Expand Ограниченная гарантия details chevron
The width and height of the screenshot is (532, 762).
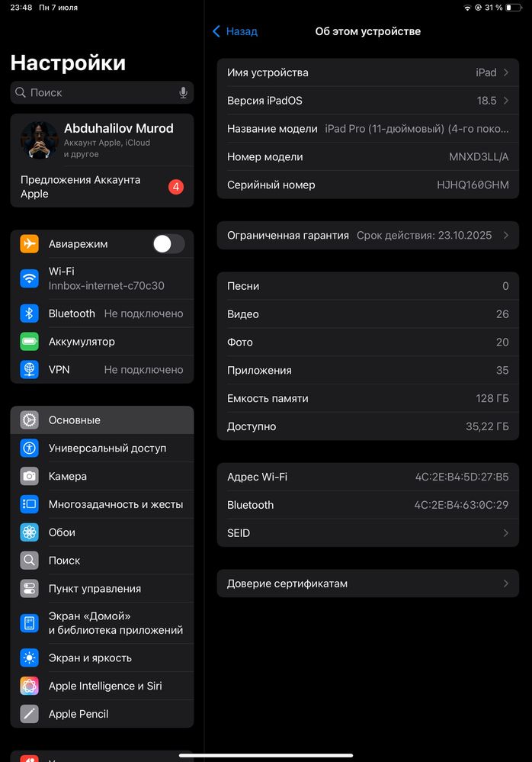[x=506, y=235]
